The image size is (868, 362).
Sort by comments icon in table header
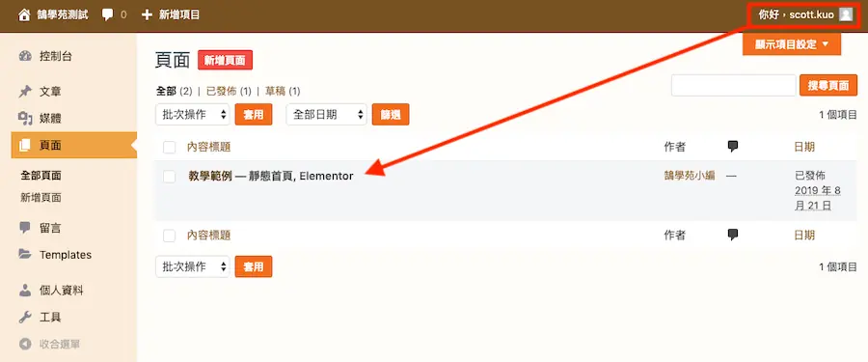pyautogui.click(x=733, y=147)
